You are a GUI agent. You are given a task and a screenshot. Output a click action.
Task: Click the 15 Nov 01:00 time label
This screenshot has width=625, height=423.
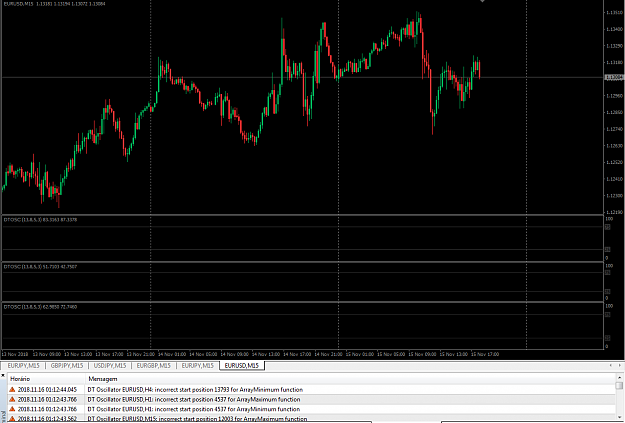[360, 354]
